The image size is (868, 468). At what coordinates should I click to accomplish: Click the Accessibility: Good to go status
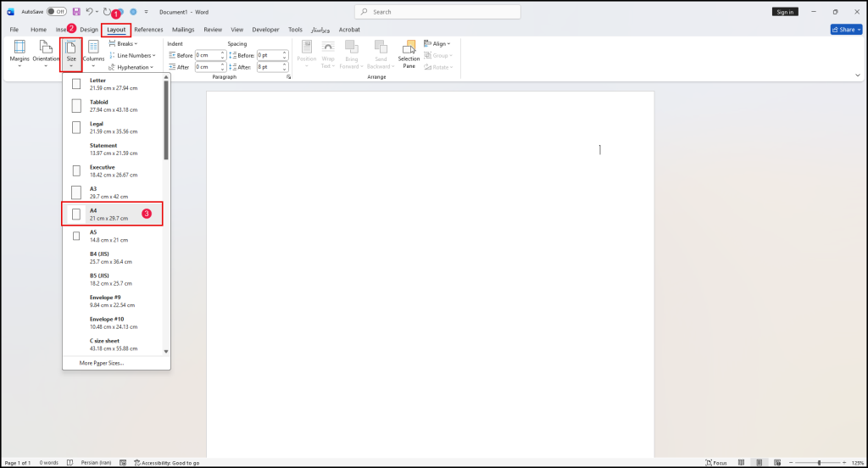pos(167,462)
